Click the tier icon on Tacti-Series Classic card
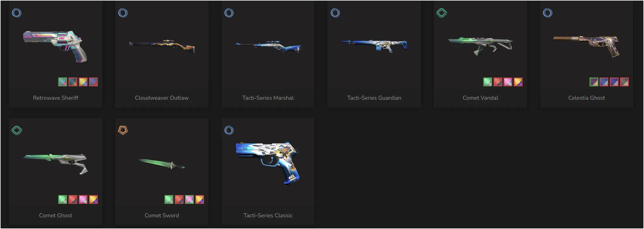Screen dimensions: 644x229 pos(229,130)
